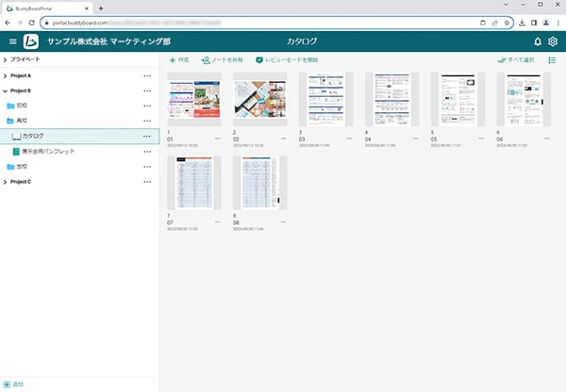566x392 pixels.
Task: Start review mode via レビューモードを開始
Action: tap(287, 60)
